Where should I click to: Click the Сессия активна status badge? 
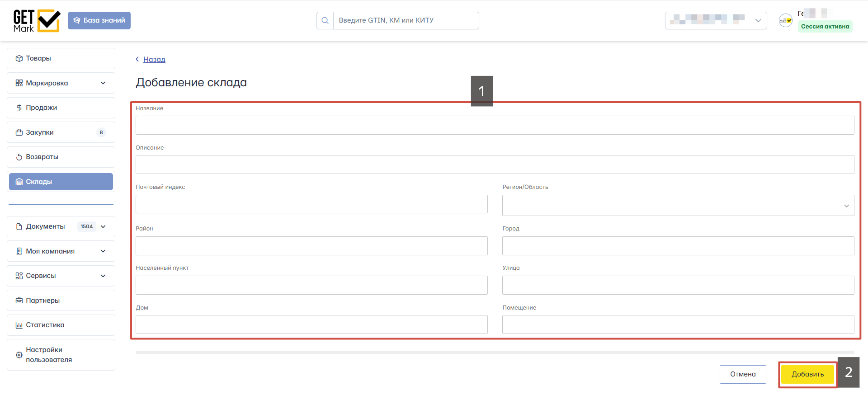tap(825, 26)
